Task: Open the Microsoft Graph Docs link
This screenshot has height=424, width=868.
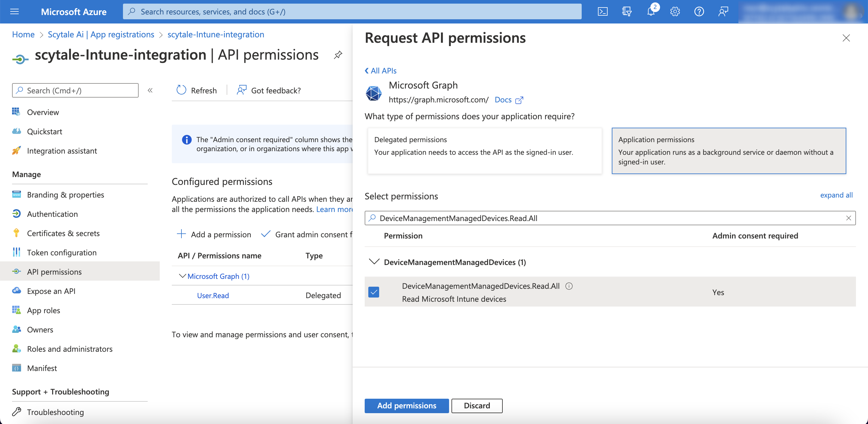Action: coord(508,100)
